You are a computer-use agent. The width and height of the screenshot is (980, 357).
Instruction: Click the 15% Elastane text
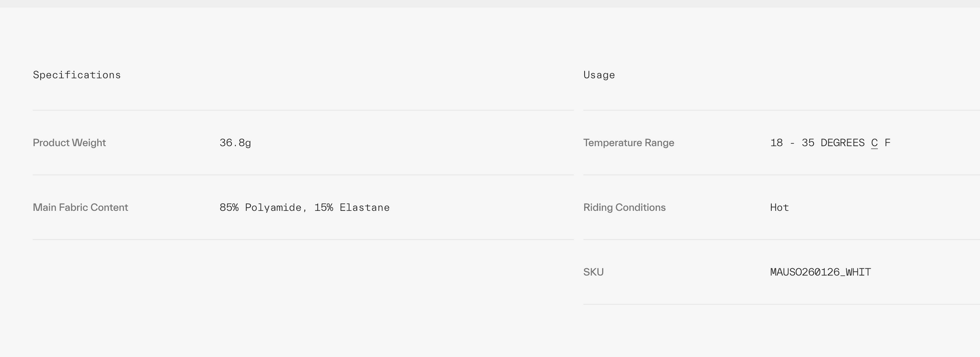[352, 207]
